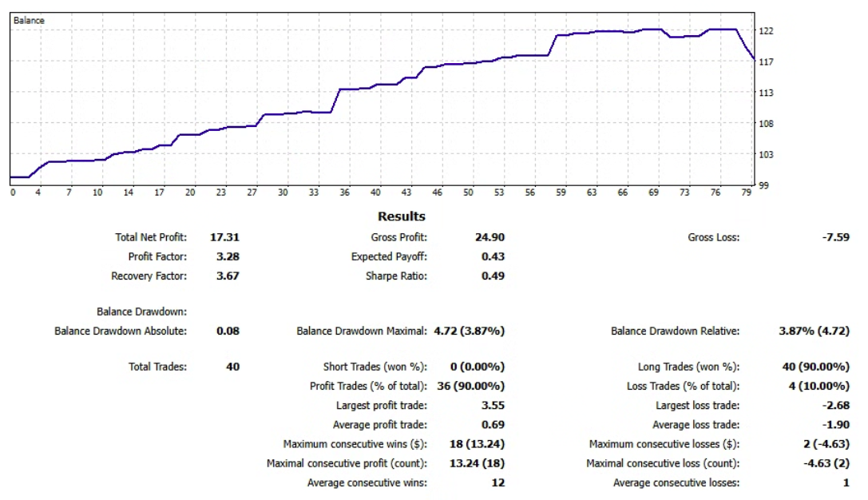
Task: Select the Total Net Profit value 17.31
Action: click(x=224, y=237)
